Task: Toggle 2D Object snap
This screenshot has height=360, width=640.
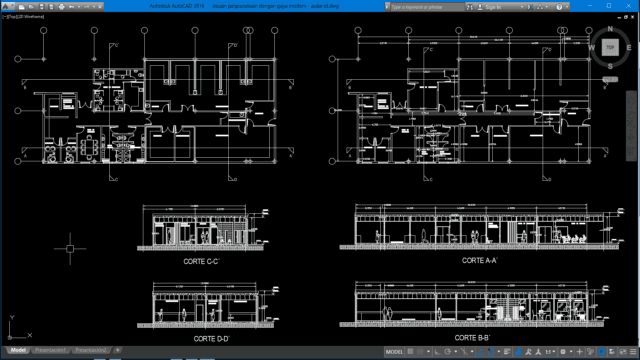Action: tap(491, 351)
